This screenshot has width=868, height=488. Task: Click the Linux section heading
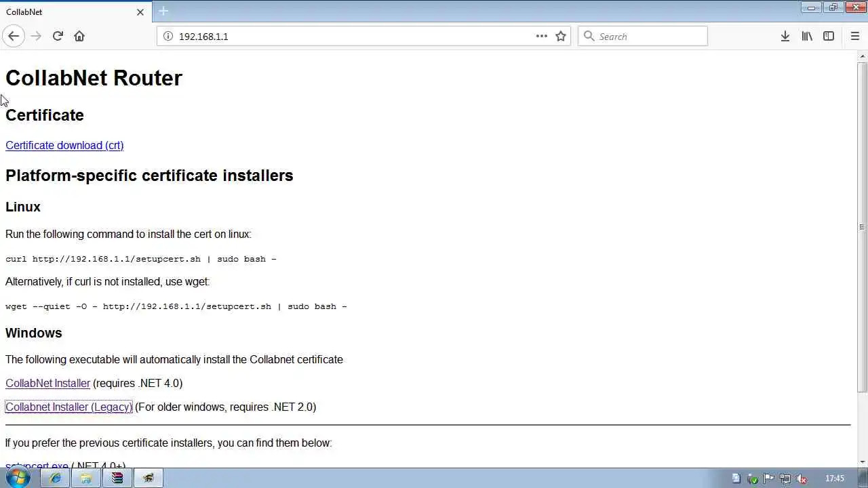23,207
